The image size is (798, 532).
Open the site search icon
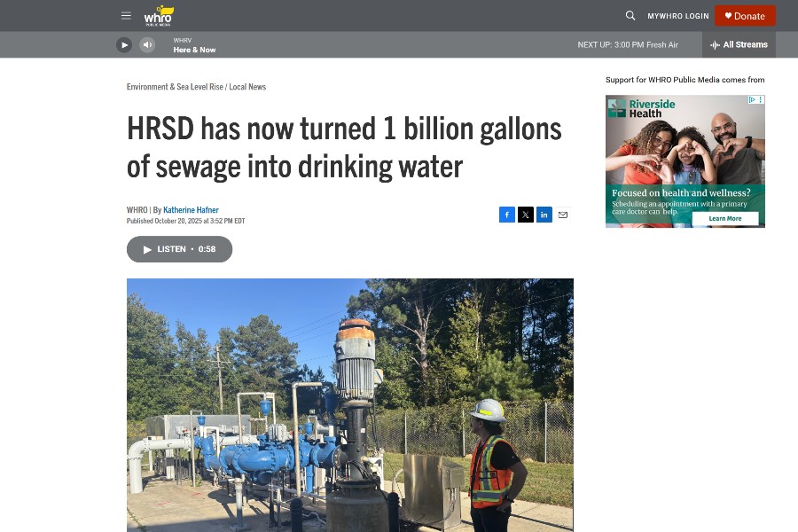point(630,15)
